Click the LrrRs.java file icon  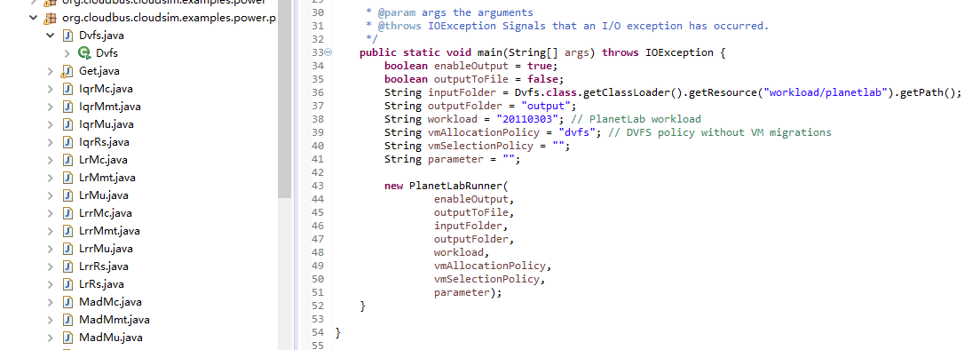68,266
